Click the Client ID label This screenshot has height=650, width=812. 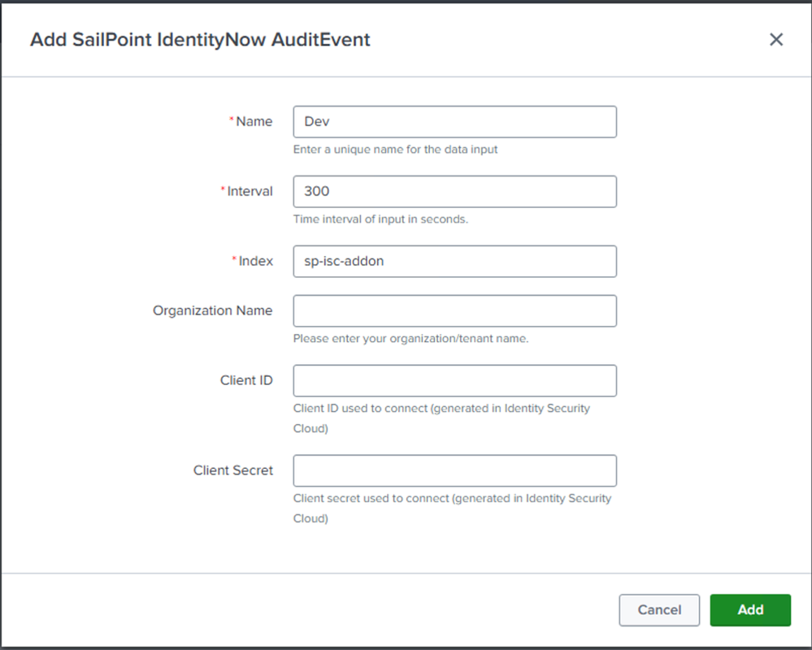click(x=246, y=381)
